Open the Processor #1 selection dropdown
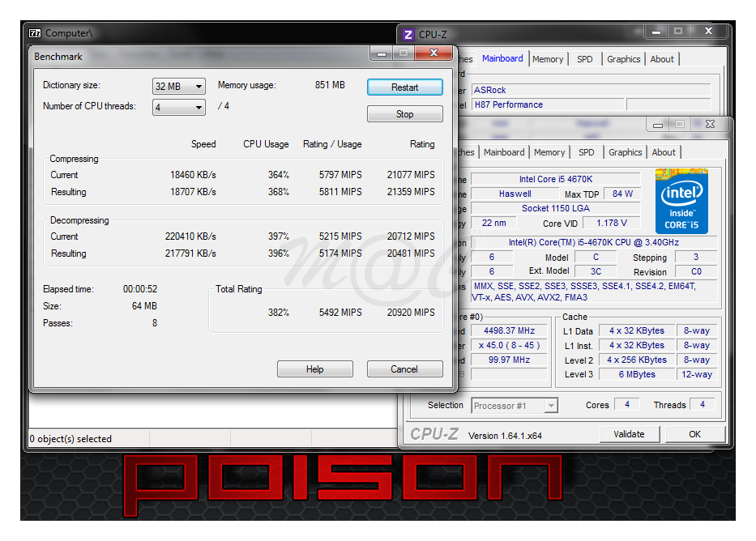The image size is (756, 541). (x=515, y=406)
